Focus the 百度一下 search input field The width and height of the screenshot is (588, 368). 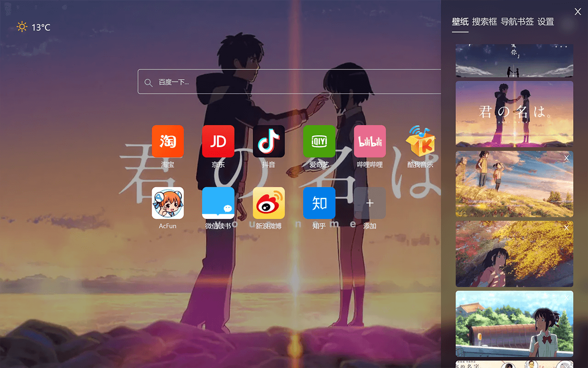pyautogui.click(x=289, y=81)
